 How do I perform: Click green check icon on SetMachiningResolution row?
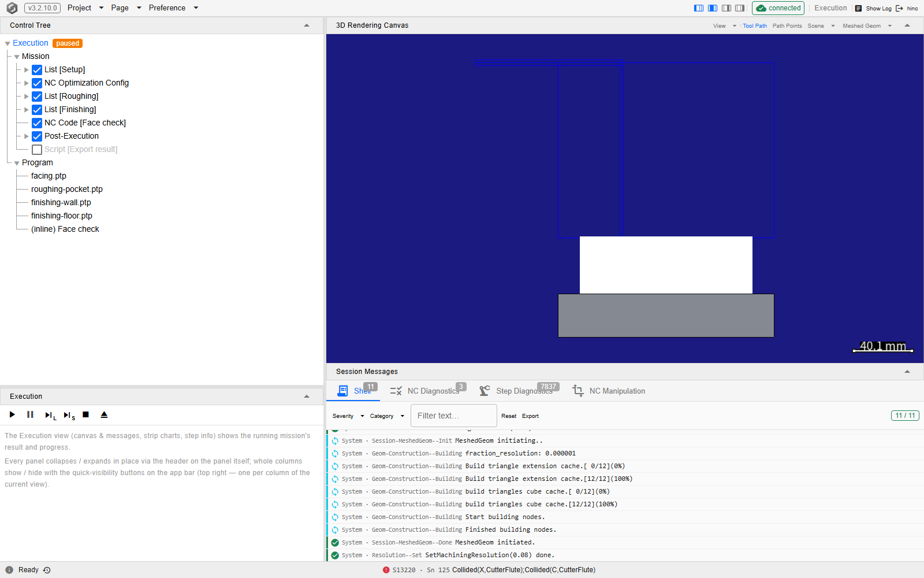click(x=335, y=555)
